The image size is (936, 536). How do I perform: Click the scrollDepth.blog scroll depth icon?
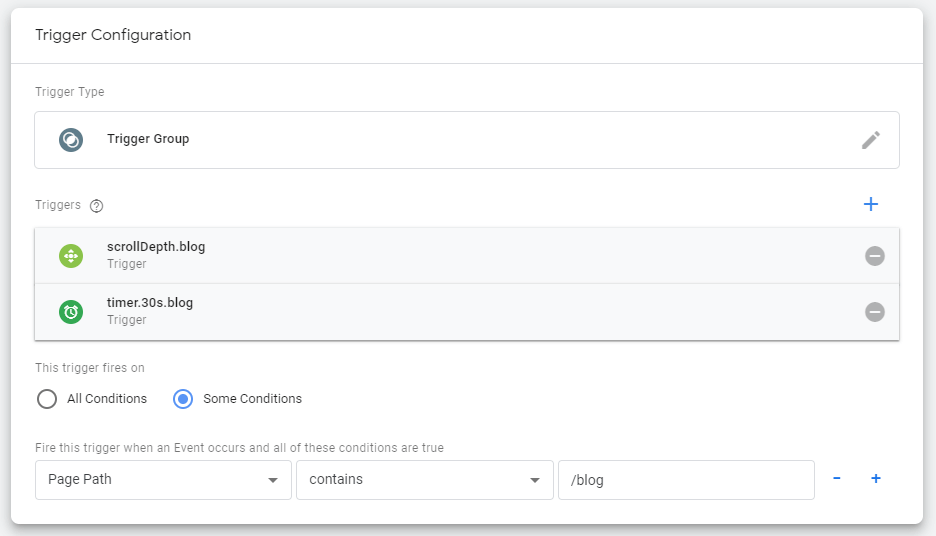70,256
